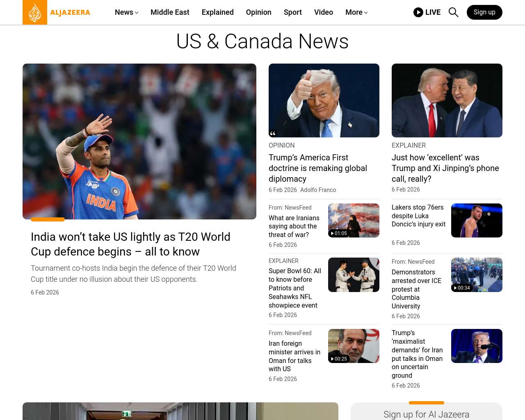Click the EXPLAINER label above Super Bowl 60
The height and width of the screenshot is (420, 525).
[x=283, y=261]
